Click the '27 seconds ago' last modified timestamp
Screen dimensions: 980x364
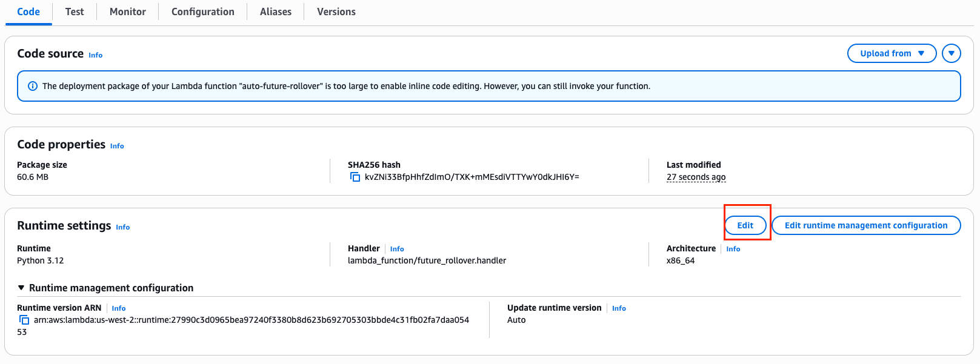tap(696, 177)
